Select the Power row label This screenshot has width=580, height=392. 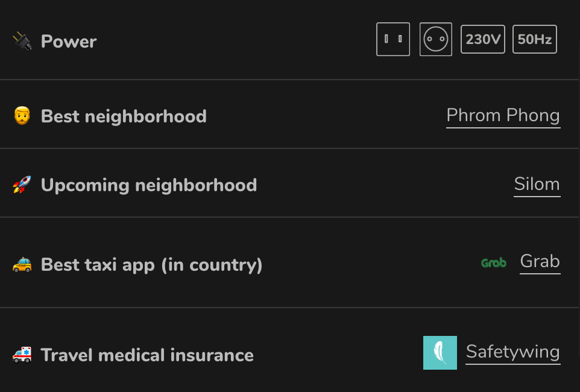pos(69,42)
